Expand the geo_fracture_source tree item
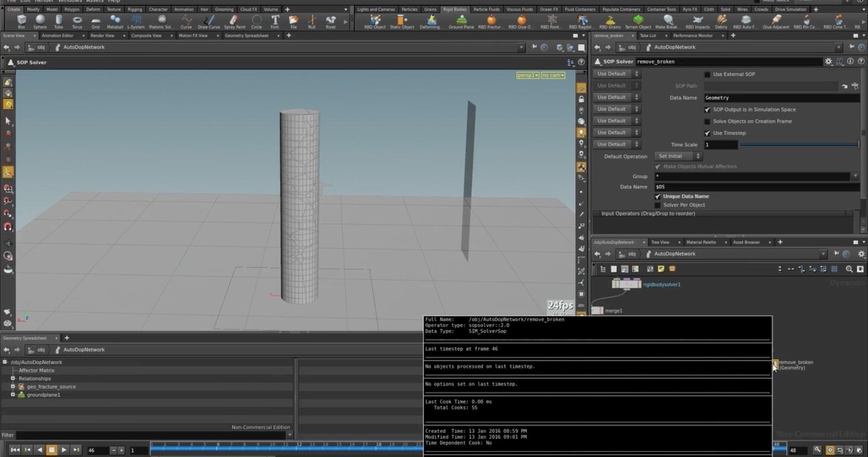 coord(13,386)
